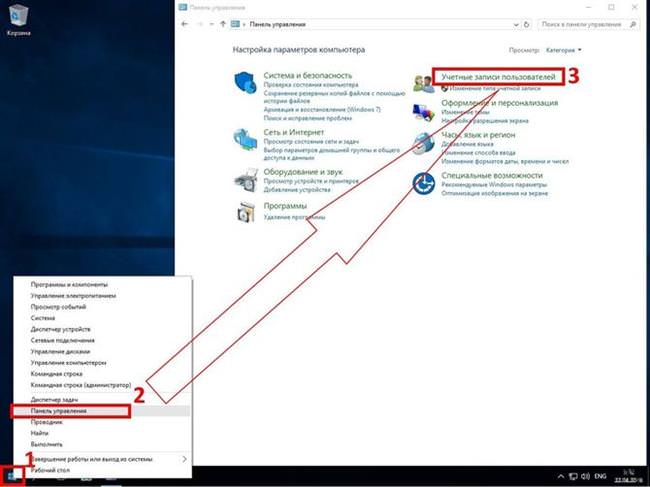Select Управление электропитанием from the menu
The image size is (650, 487).
tap(73, 296)
